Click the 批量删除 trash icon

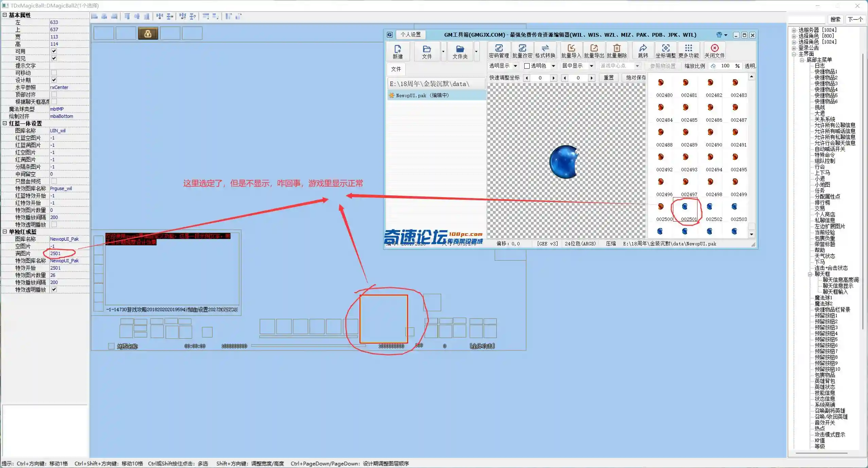tap(617, 51)
